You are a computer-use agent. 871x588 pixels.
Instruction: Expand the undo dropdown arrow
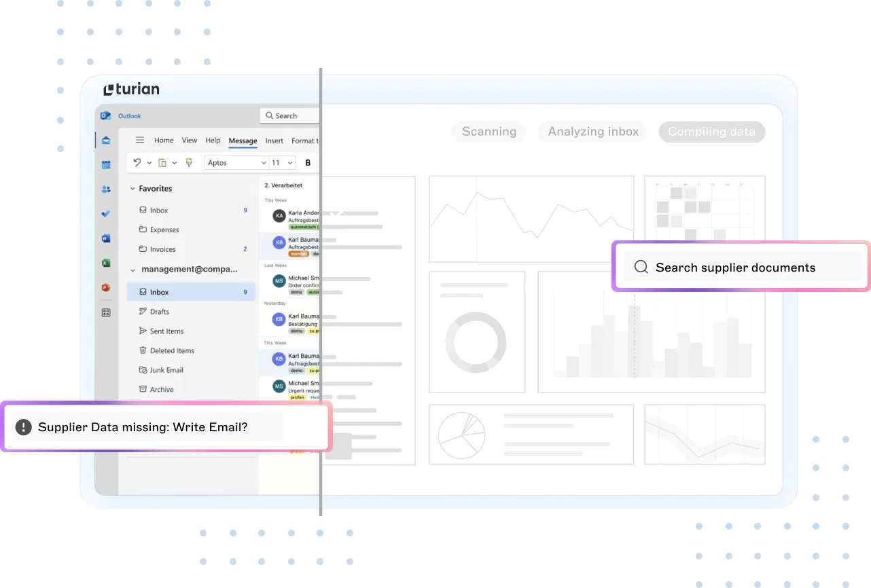149,163
